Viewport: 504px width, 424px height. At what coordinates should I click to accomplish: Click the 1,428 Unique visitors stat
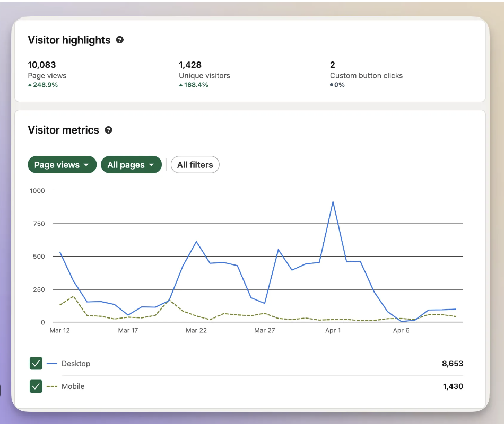tap(190, 65)
